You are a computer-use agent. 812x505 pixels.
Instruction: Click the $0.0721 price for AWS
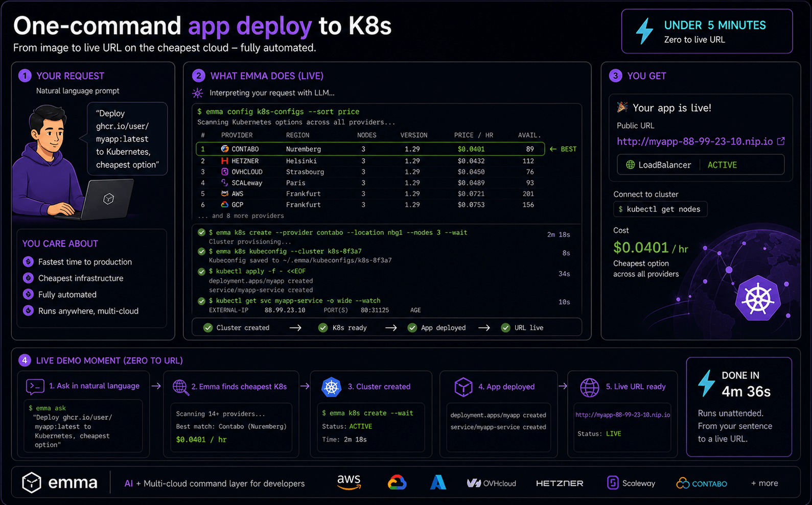(471, 194)
